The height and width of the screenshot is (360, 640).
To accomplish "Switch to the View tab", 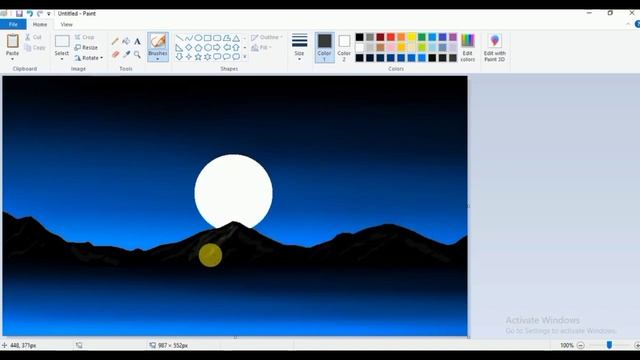I will (x=67, y=24).
